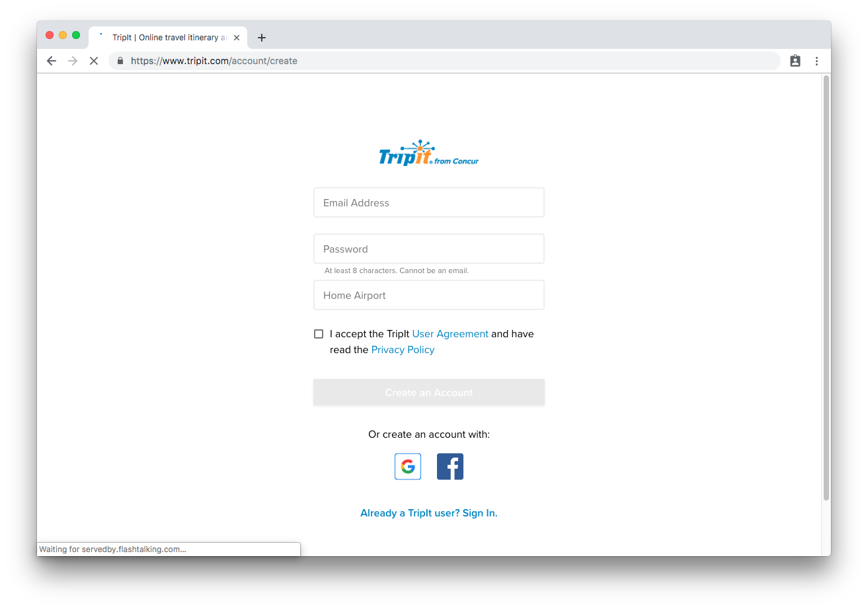868x609 pixels.
Task: Click the browser back arrow
Action: (x=52, y=61)
